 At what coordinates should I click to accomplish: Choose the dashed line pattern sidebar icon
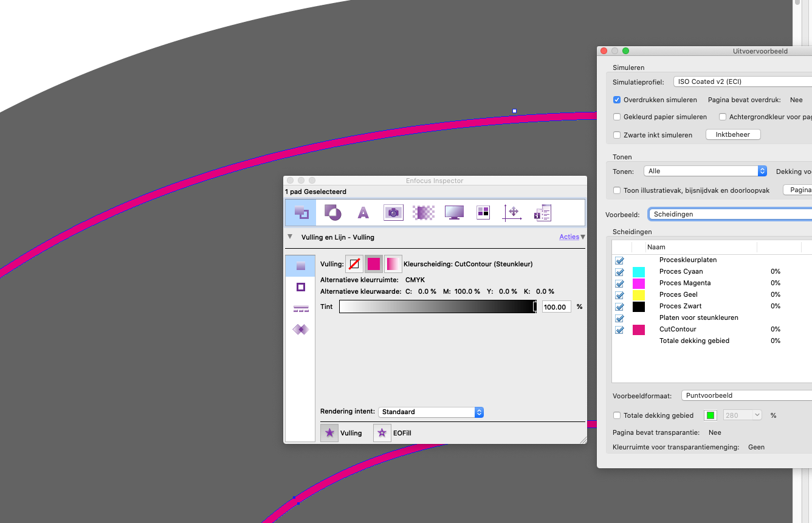[x=300, y=309]
